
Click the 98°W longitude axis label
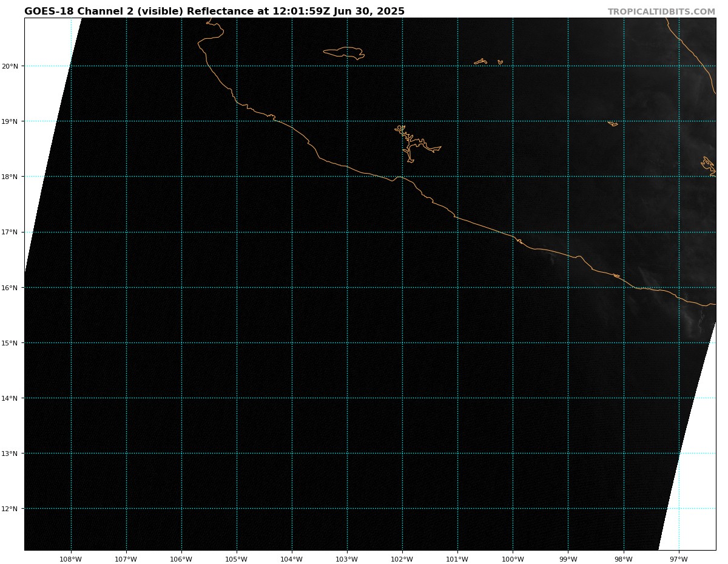[624, 559]
